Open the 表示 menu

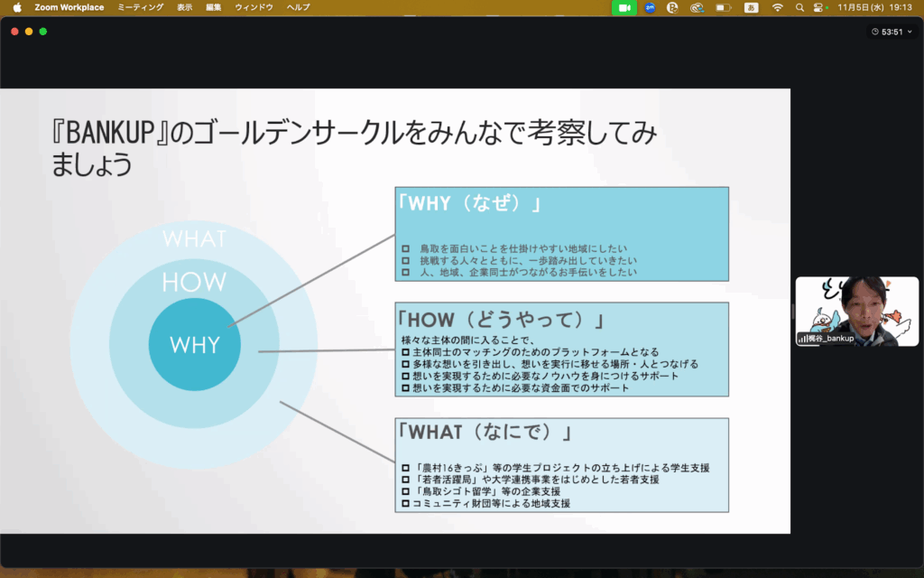185,7
